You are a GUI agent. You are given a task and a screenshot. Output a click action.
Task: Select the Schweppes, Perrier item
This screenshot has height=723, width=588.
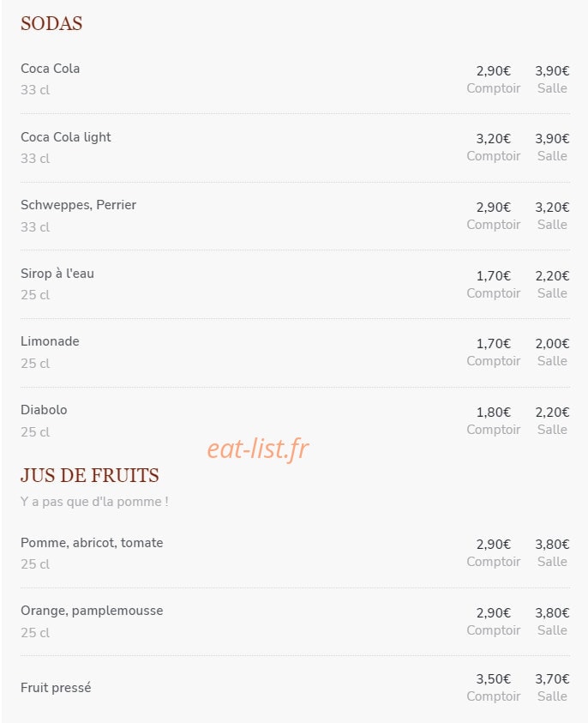[x=78, y=205]
